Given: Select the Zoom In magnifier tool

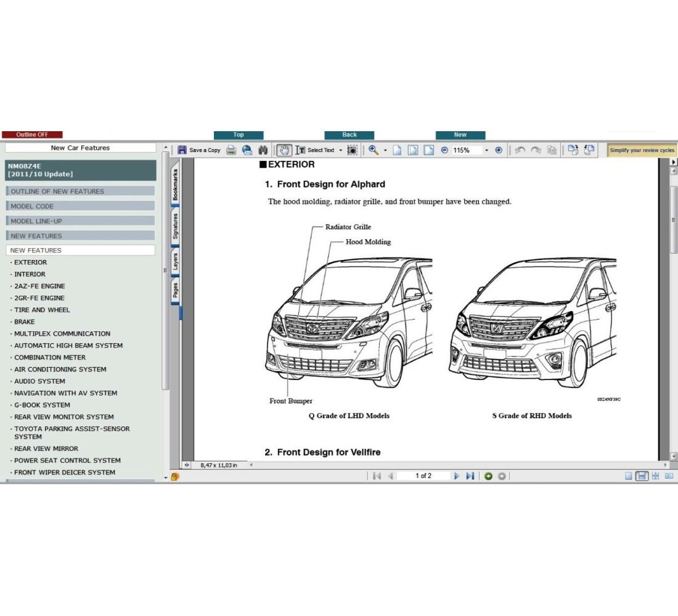Looking at the screenshot, I should (x=374, y=150).
